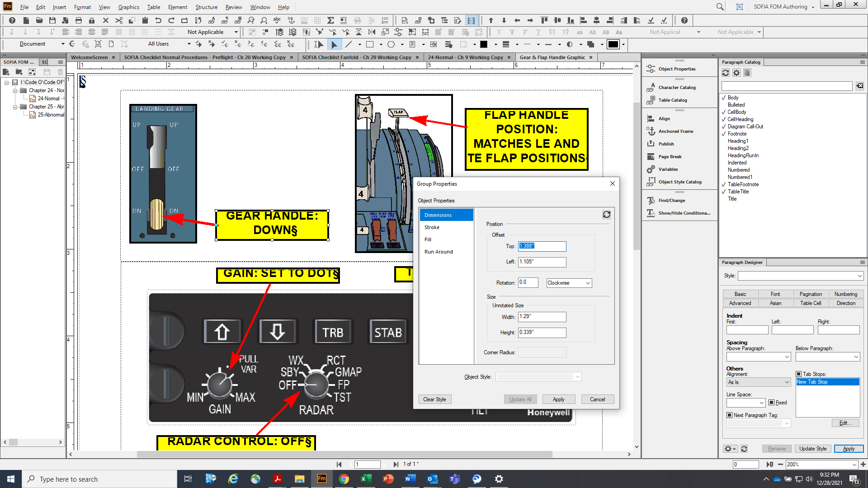Open the Table Catalog panel
Viewport: 868px width, 488px height.
[672, 100]
